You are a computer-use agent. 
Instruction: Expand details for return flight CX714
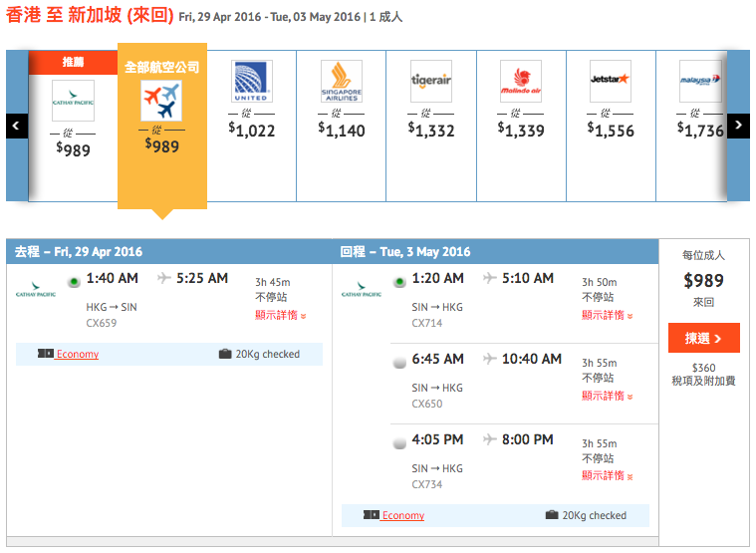[x=607, y=315]
